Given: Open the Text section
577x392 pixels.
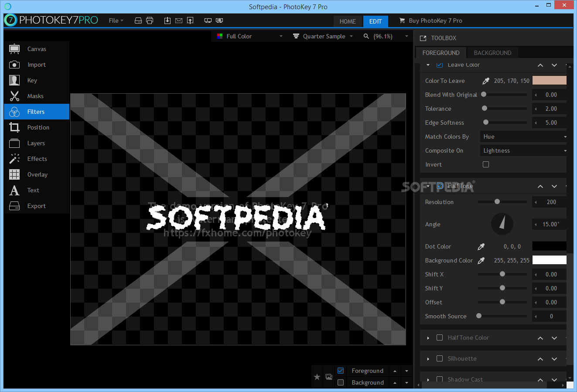Looking at the screenshot, I should tap(37, 190).
